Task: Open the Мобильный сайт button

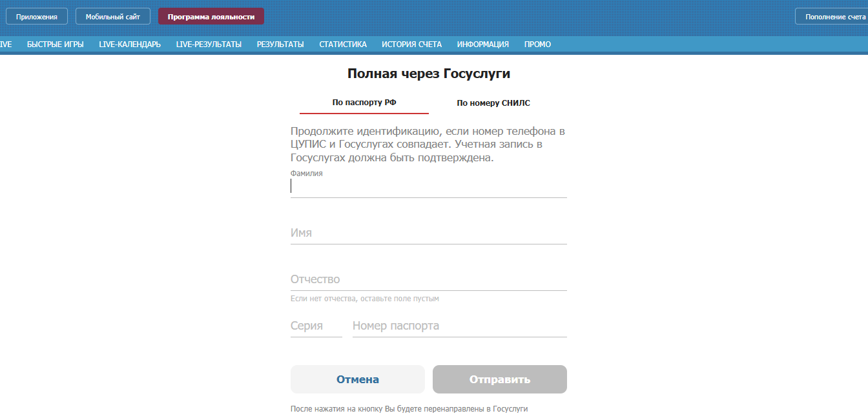Action: 113,17
